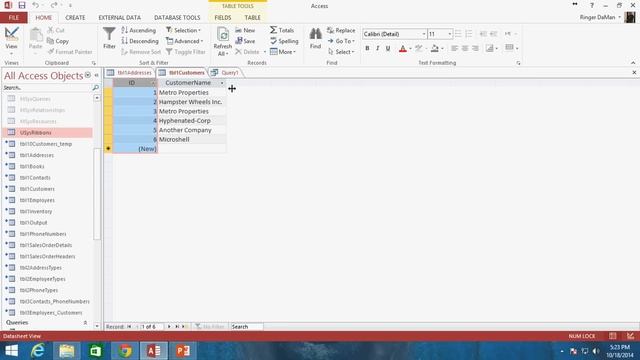Click the Hampster Wheels Inc. cell
Screen dimensions: 640x360
click(192, 102)
